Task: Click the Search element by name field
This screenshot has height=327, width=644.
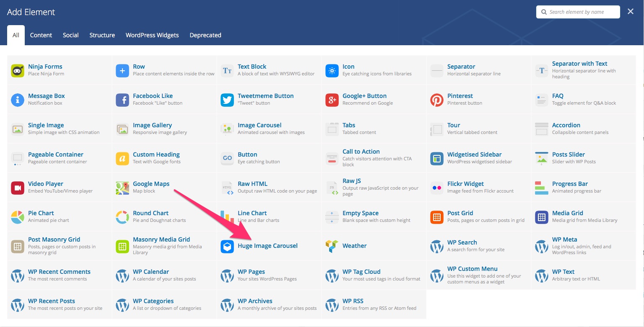Action: point(578,12)
